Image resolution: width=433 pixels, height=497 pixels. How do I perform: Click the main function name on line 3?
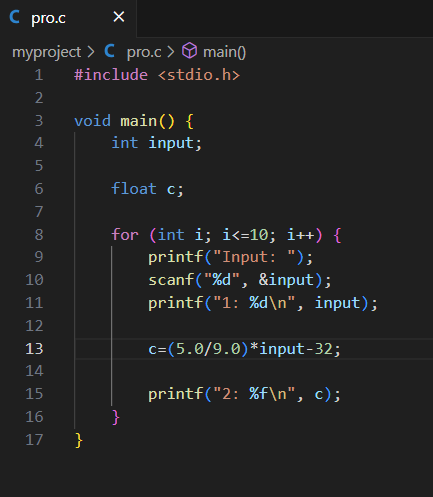click(x=138, y=121)
